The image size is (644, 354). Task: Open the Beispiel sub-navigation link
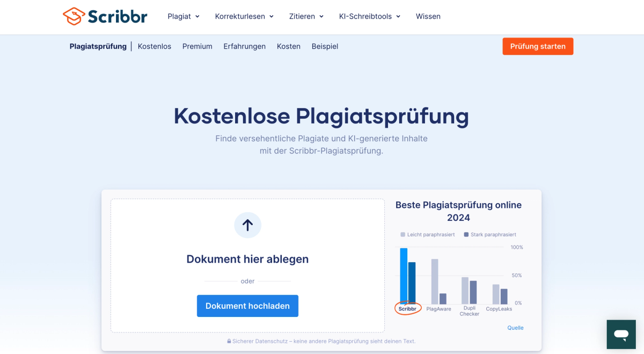(x=325, y=46)
